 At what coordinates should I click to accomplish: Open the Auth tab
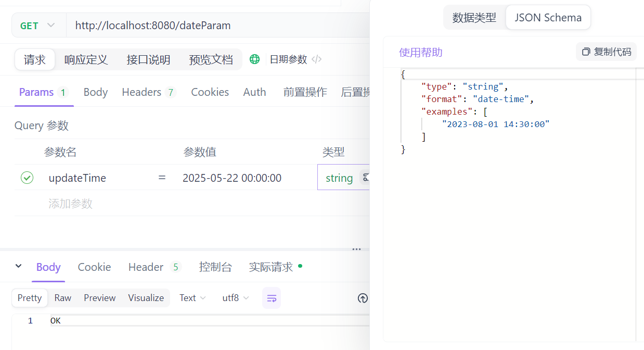tap(254, 92)
